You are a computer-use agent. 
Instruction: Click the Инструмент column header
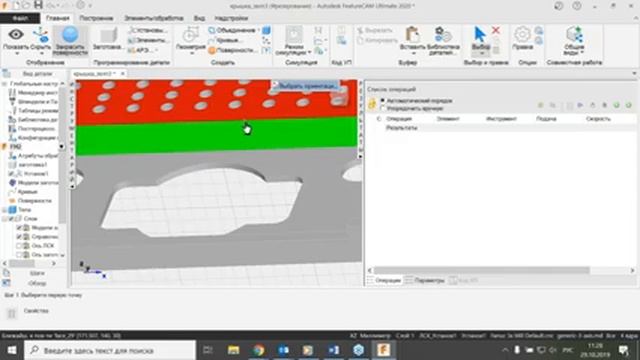tap(502, 119)
